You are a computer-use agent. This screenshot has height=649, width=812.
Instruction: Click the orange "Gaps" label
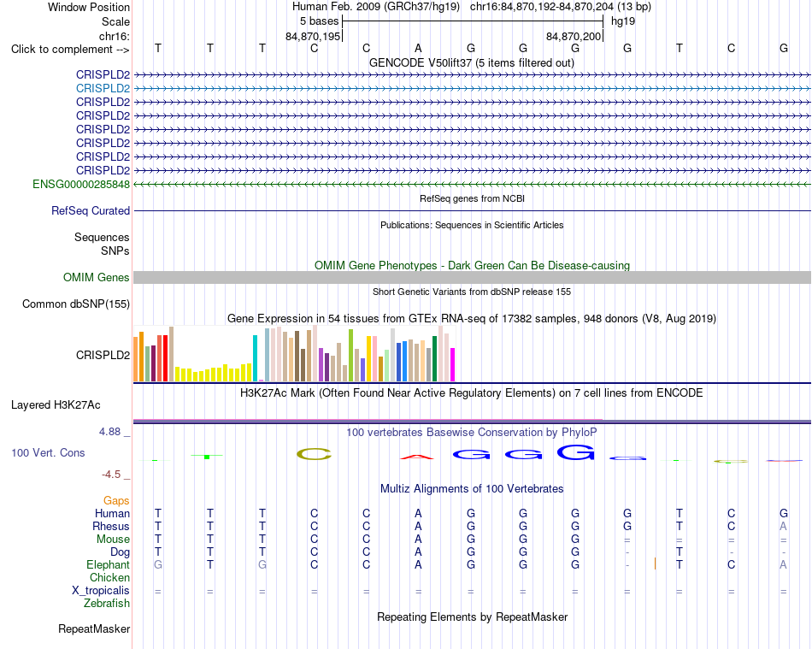tap(116, 500)
